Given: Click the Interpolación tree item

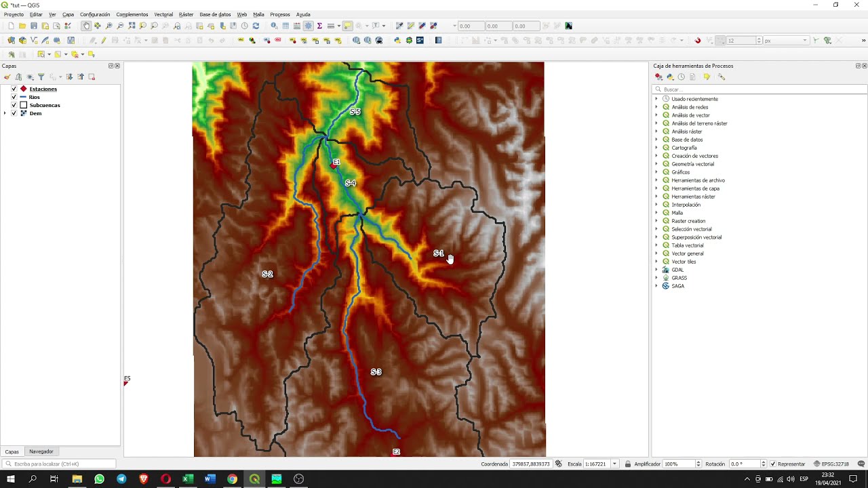Looking at the screenshot, I should [x=686, y=205].
